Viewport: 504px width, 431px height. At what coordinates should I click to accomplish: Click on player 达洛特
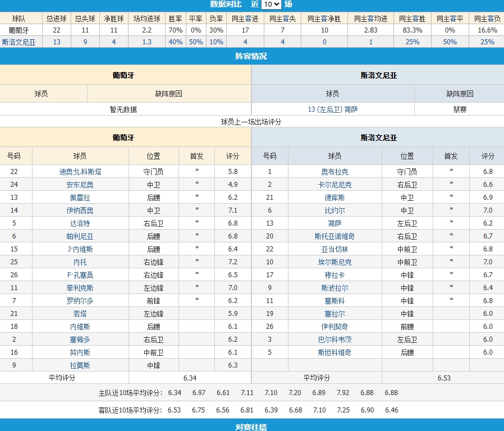click(80, 223)
